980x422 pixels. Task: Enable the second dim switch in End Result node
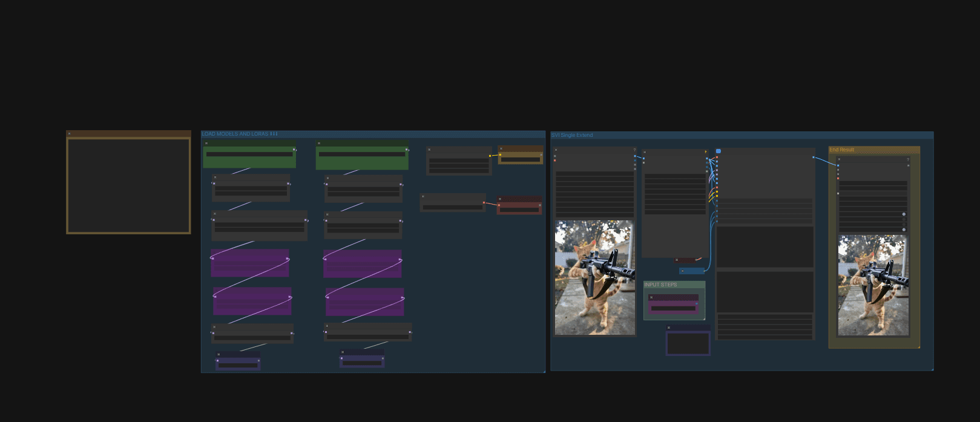[x=904, y=225]
